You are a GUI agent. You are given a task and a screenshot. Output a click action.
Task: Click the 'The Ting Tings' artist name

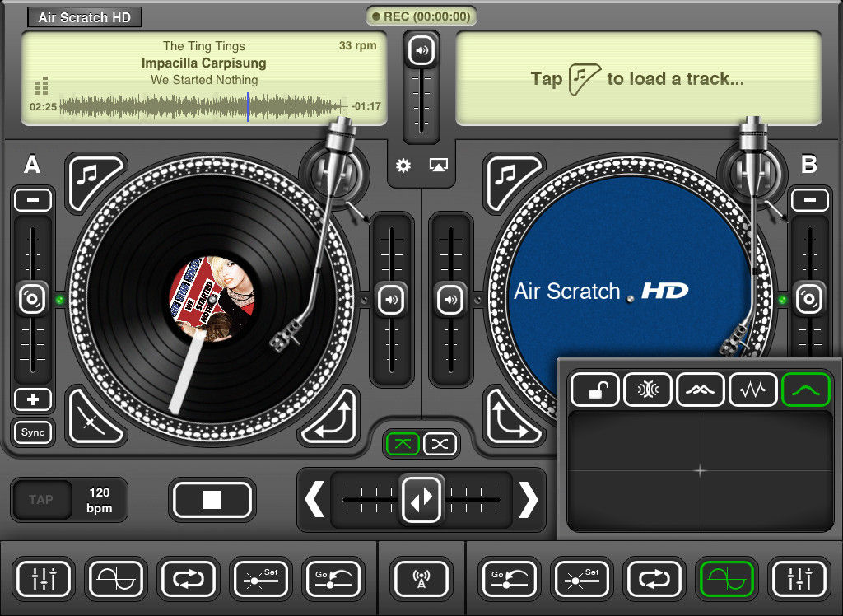(x=204, y=46)
